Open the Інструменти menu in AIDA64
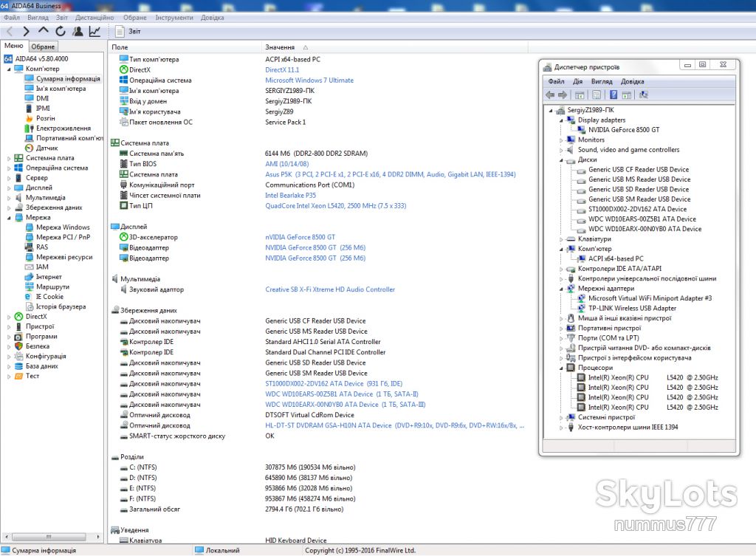 174,18
